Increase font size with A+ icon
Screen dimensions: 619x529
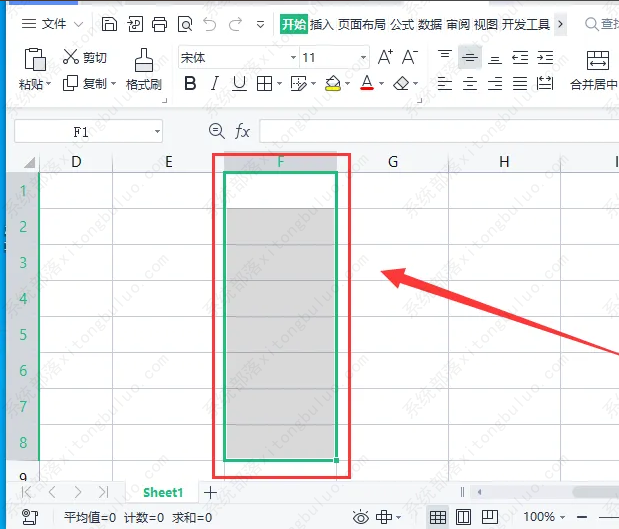click(385, 57)
